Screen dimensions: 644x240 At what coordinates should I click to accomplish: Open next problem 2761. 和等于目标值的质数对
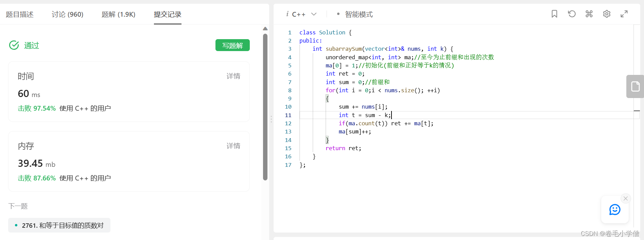59,225
